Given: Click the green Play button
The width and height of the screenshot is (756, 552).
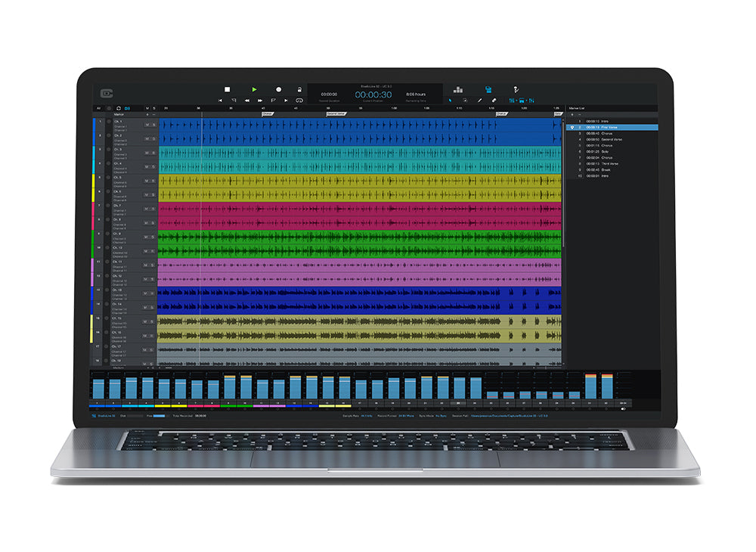Looking at the screenshot, I should coord(255,89).
